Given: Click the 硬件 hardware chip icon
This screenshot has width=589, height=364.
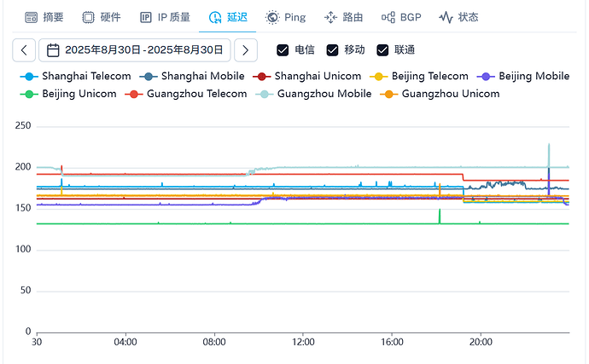Looking at the screenshot, I should pyautogui.click(x=88, y=17).
